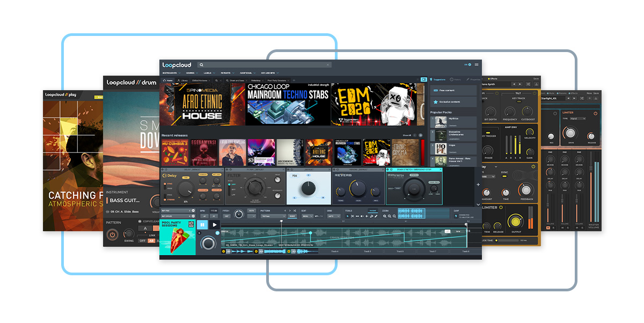Image resolution: width=644 pixels, height=323 pixels.
Task: Add a new browser tab with plus icon
Action: (x=294, y=80)
